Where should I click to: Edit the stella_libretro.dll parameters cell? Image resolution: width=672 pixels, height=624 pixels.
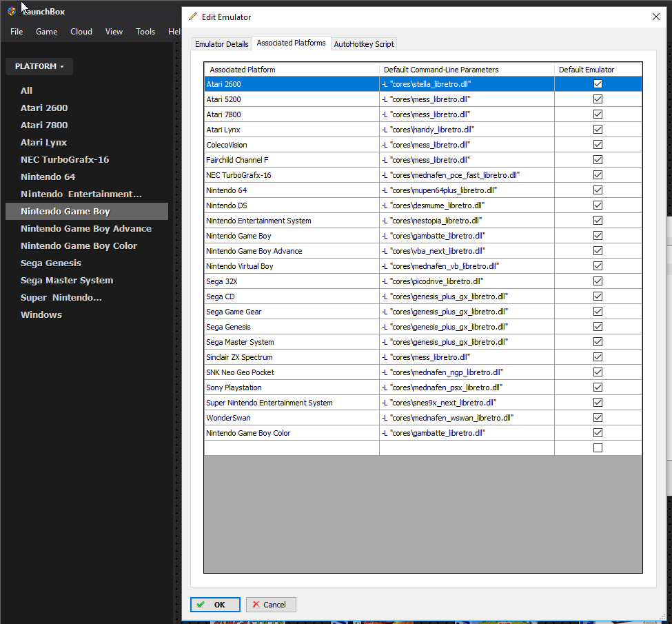tap(467, 84)
